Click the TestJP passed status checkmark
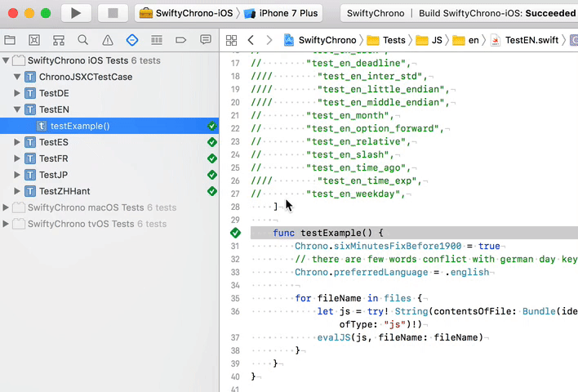578x392 pixels. tap(212, 175)
